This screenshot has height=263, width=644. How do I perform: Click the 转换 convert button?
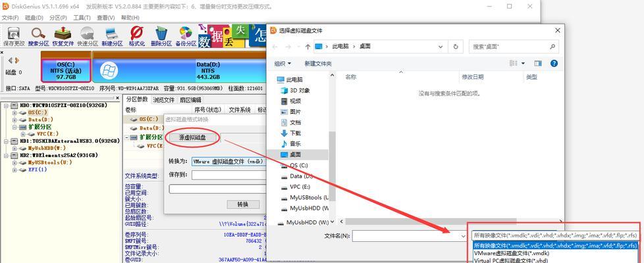243,204
